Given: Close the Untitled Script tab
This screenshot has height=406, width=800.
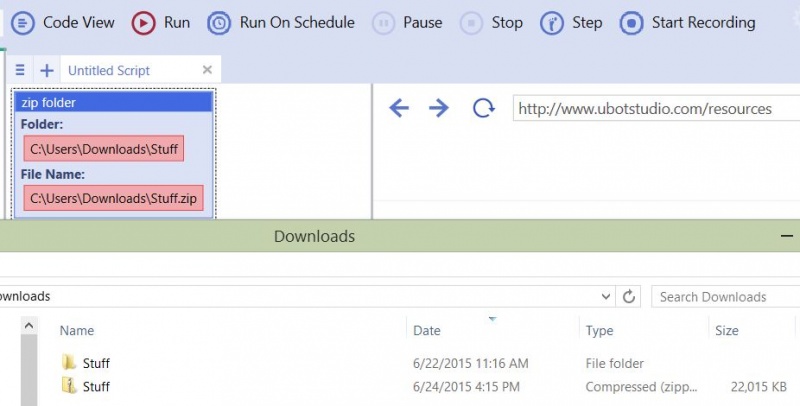Looking at the screenshot, I should (207, 69).
